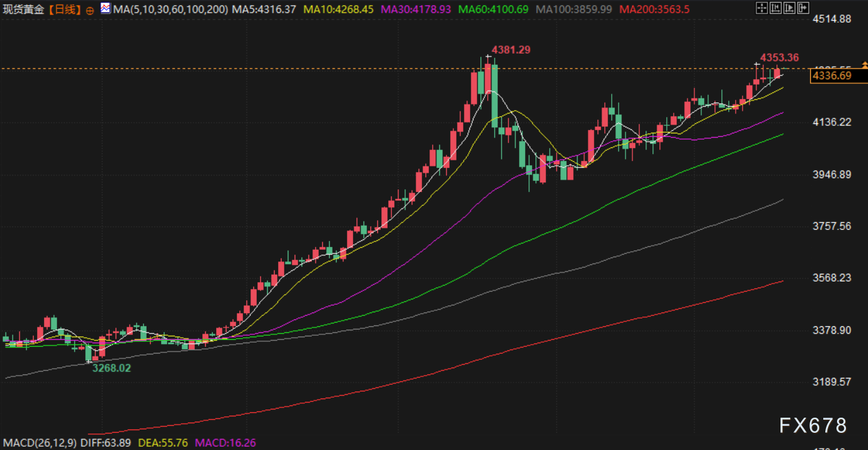Select the green MA60 legend entry
The width and height of the screenshot is (868, 450).
pyautogui.click(x=494, y=10)
